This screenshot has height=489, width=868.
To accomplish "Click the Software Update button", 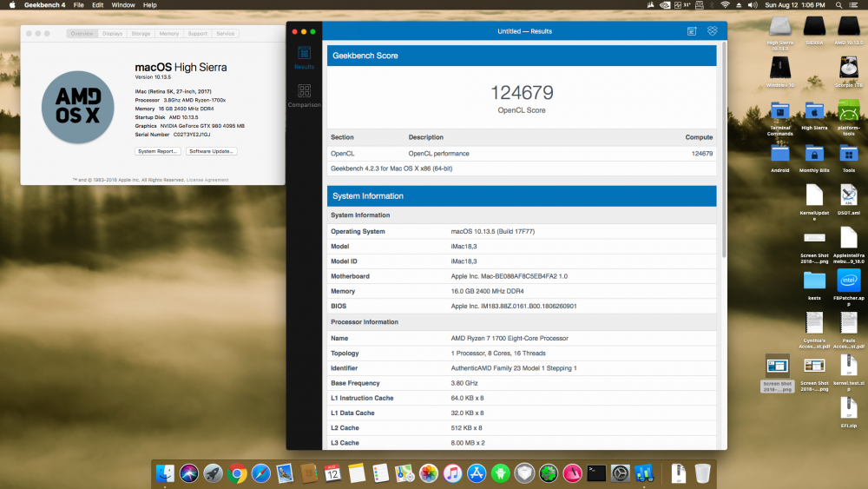I will click(212, 151).
